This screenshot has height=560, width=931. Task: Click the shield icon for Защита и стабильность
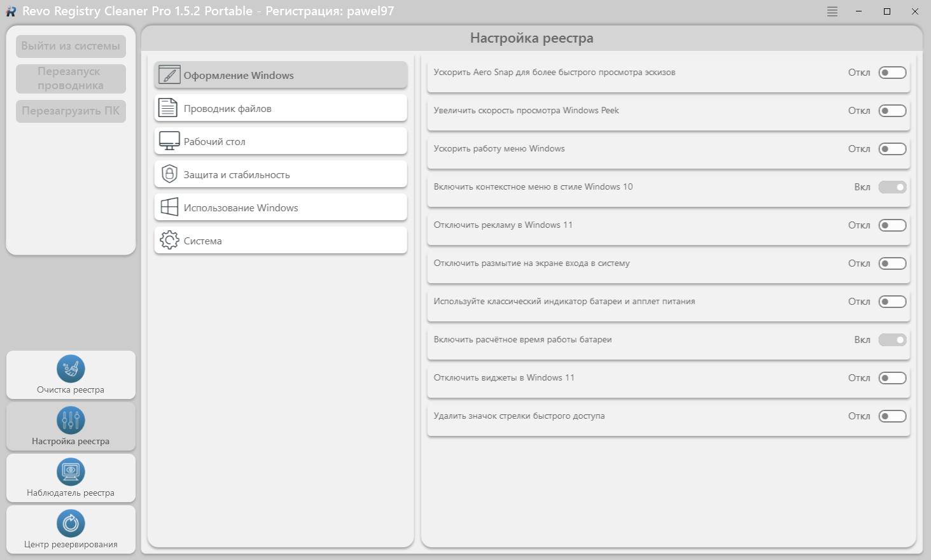click(x=169, y=174)
